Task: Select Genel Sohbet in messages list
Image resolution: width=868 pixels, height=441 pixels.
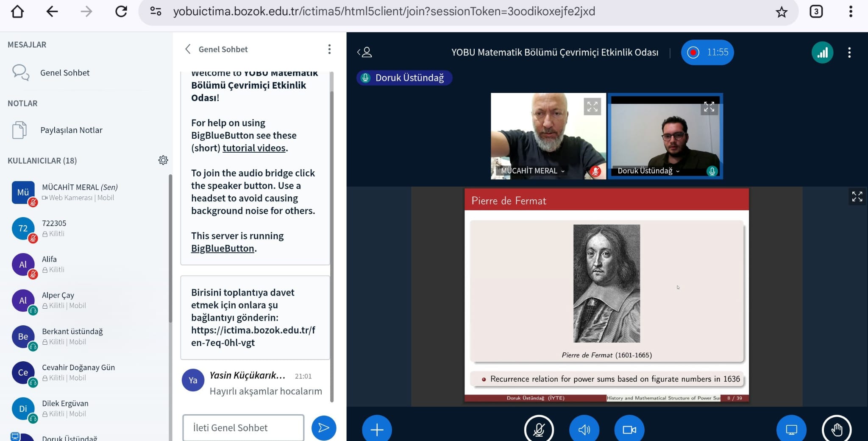Action: (65, 73)
